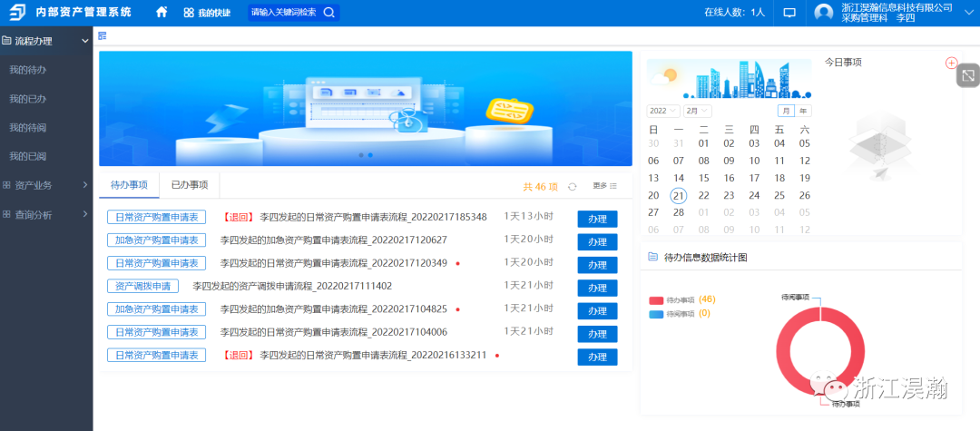The width and height of the screenshot is (980, 431).
Task: Click the add plus icon beside 今日事项
Action: (x=951, y=63)
